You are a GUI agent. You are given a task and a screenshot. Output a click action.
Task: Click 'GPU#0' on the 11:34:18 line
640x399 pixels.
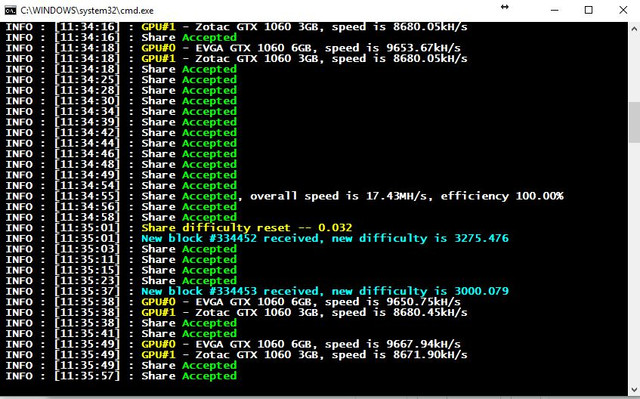click(x=158, y=48)
